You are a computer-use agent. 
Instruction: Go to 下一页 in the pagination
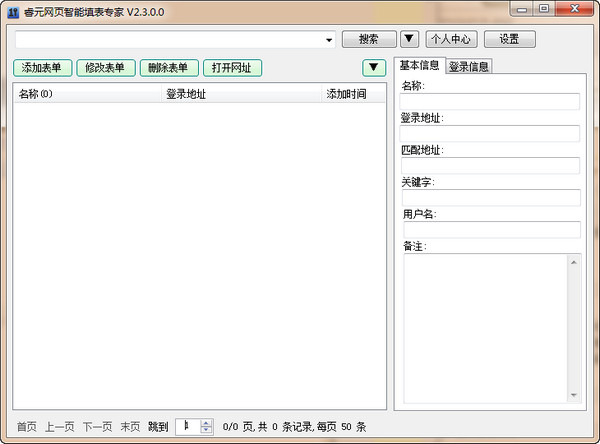[97, 427]
